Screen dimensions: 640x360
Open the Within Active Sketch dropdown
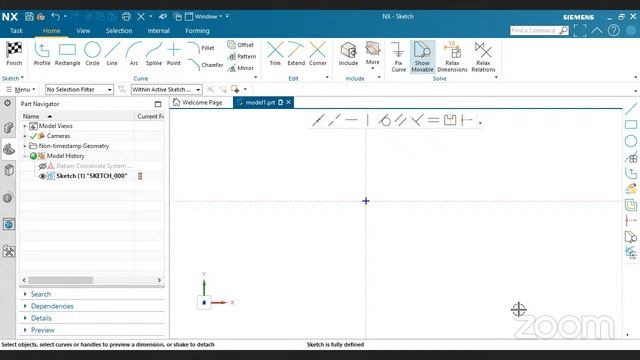point(166,89)
